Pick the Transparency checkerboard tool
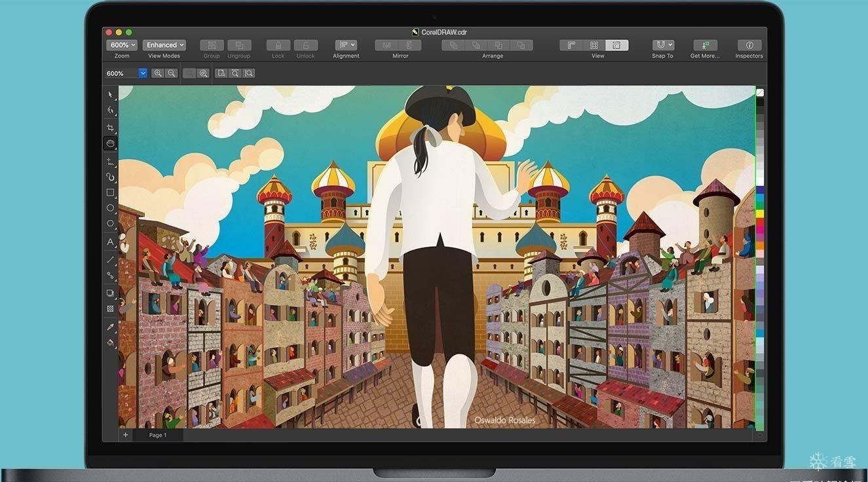The height and width of the screenshot is (482, 868). (110, 308)
